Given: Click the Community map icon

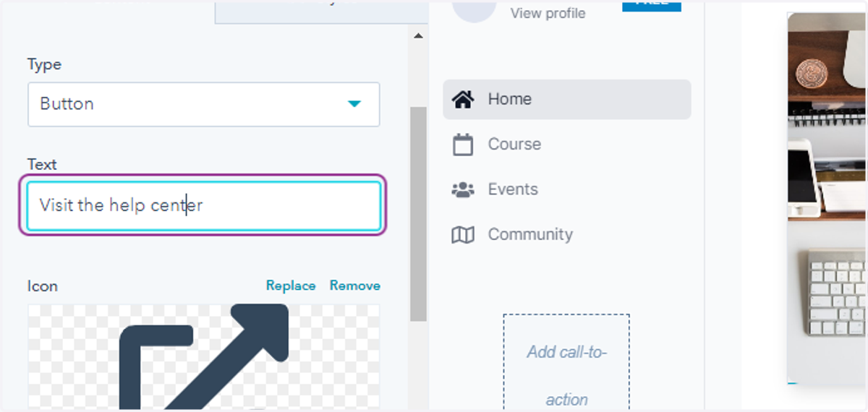Looking at the screenshot, I should pos(463,235).
